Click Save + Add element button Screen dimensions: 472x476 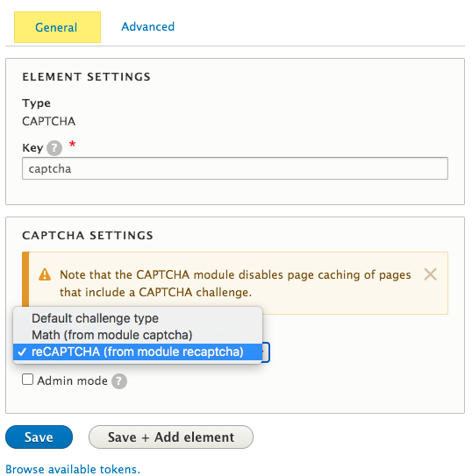[x=171, y=437]
